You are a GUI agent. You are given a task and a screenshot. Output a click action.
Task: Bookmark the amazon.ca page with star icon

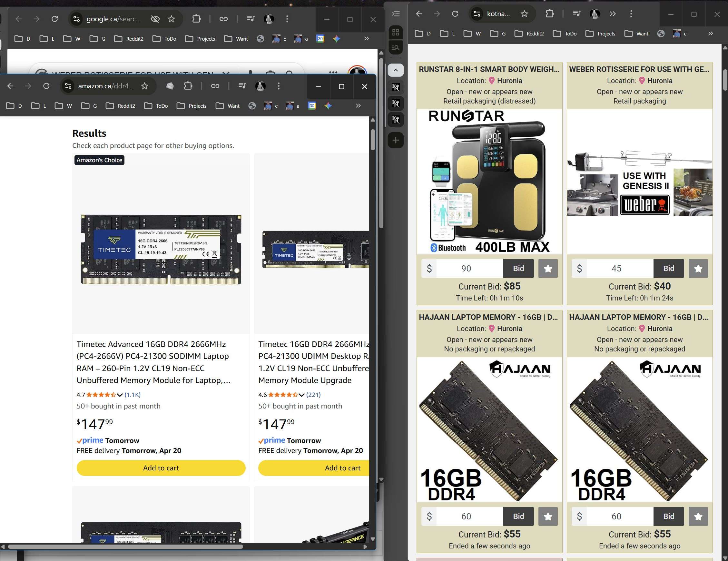(145, 86)
